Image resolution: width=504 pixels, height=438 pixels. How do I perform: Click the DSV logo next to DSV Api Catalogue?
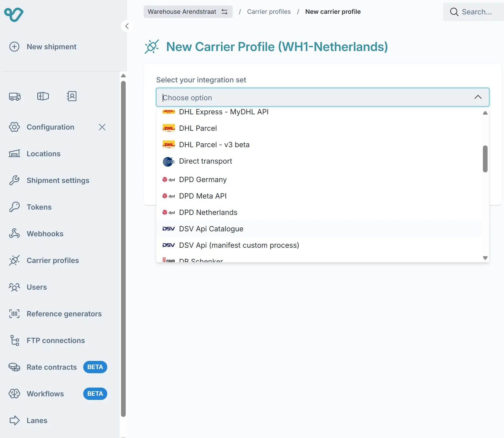[x=168, y=229]
